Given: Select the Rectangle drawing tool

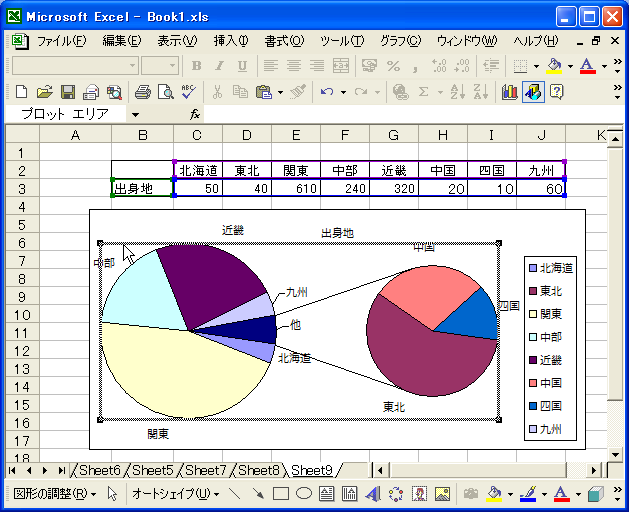Looking at the screenshot, I should pos(281,494).
